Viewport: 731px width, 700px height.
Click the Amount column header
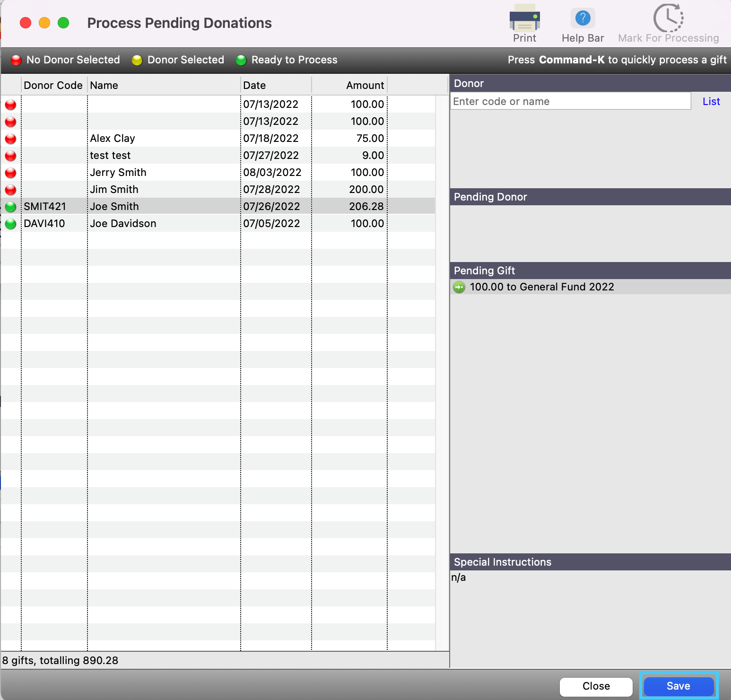point(349,86)
